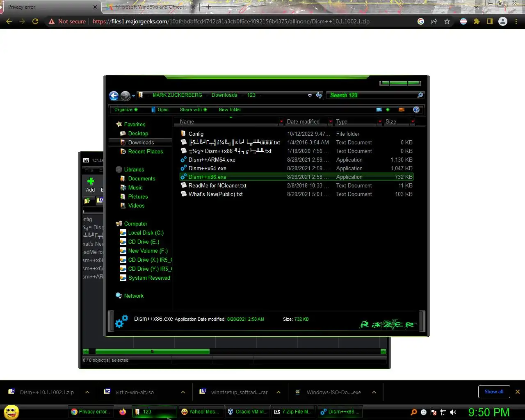The image size is (525, 420).
Task: Open Name column filter dropdown arrow
Action: click(281, 121)
